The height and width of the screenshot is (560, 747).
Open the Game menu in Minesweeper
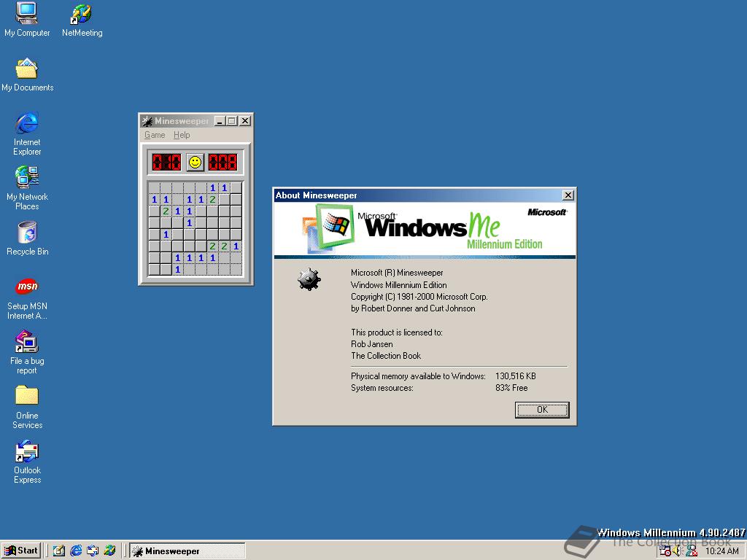(155, 135)
